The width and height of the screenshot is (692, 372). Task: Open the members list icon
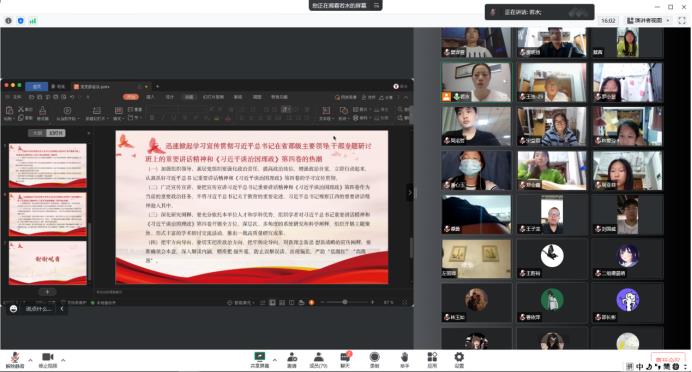coord(318,360)
